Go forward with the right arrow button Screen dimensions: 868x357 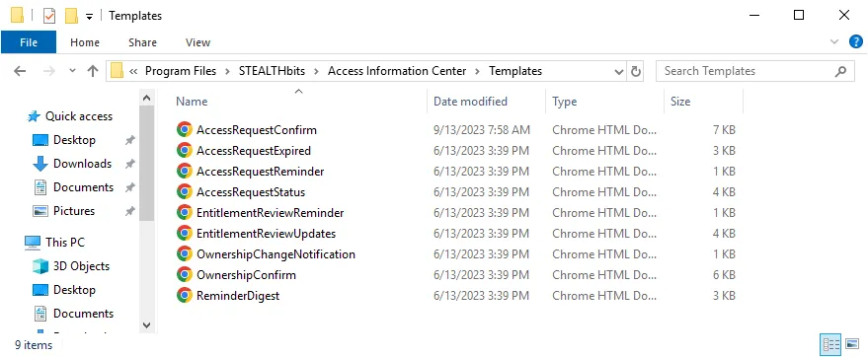click(48, 71)
